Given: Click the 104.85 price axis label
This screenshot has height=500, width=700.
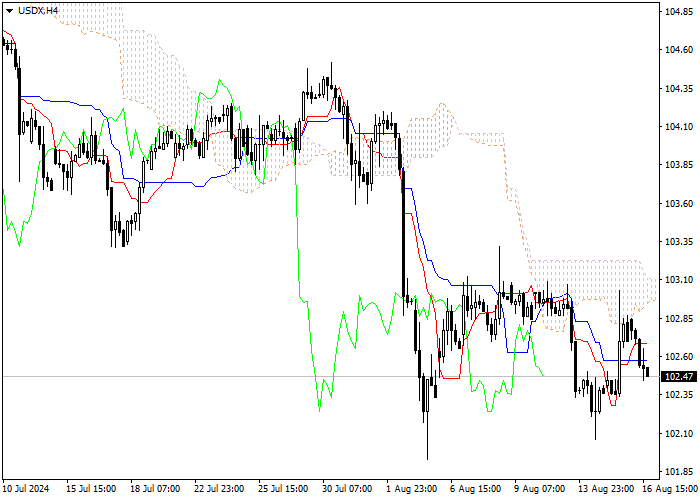Looking at the screenshot, I should 679,12.
